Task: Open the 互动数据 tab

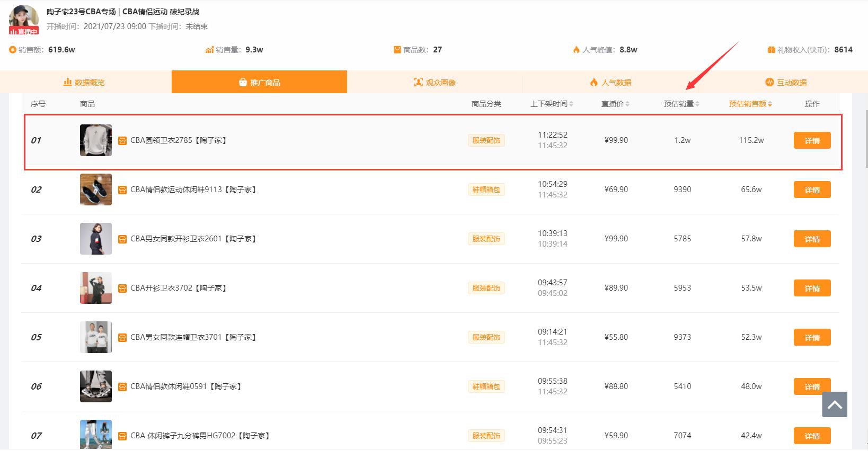Action: [x=786, y=83]
